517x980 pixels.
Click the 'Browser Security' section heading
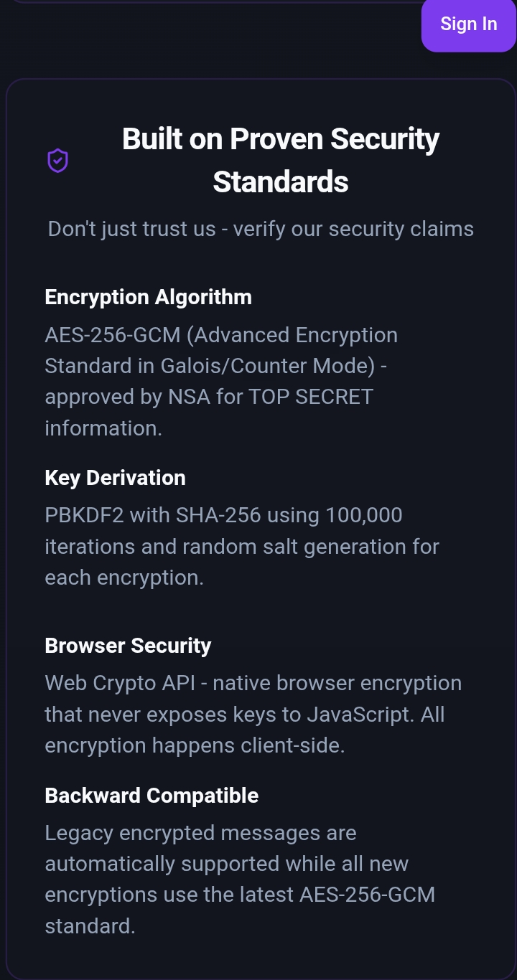(x=128, y=645)
